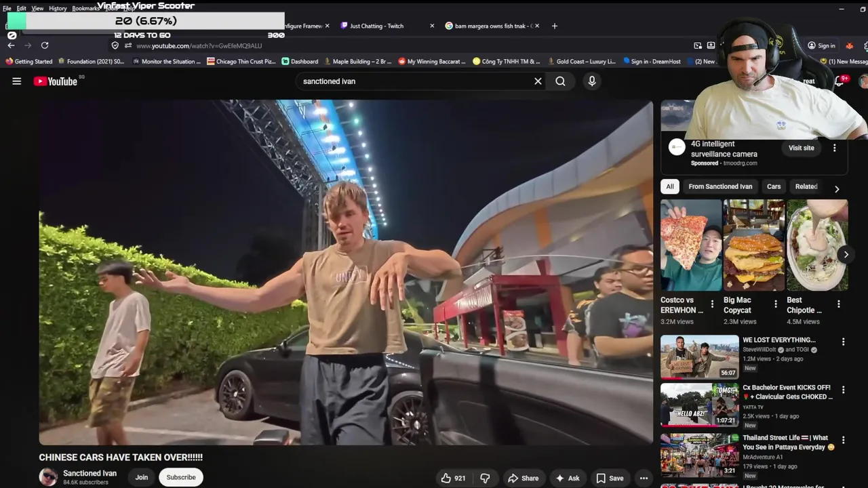Switch to the bam margera Google tab
868x488 pixels.
click(x=488, y=26)
